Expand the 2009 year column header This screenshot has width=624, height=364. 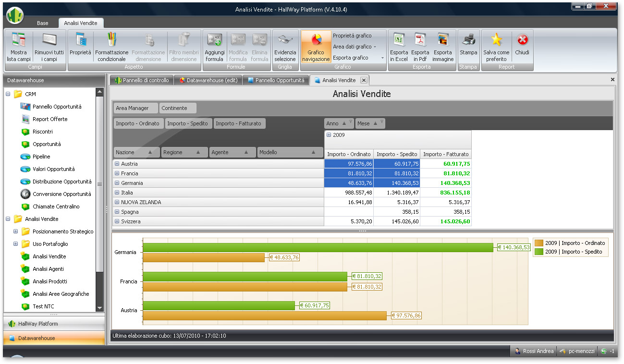[329, 135]
